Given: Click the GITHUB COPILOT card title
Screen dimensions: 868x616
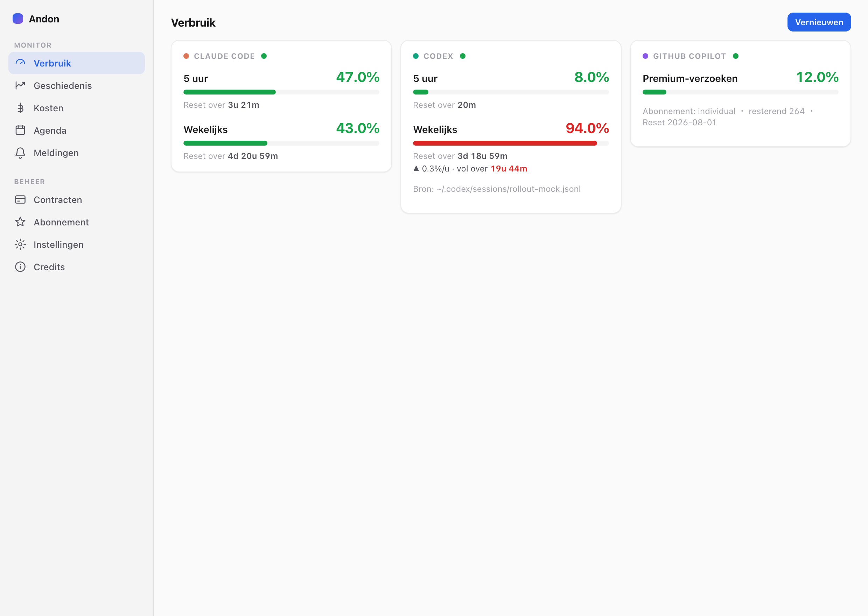Looking at the screenshot, I should 689,56.
